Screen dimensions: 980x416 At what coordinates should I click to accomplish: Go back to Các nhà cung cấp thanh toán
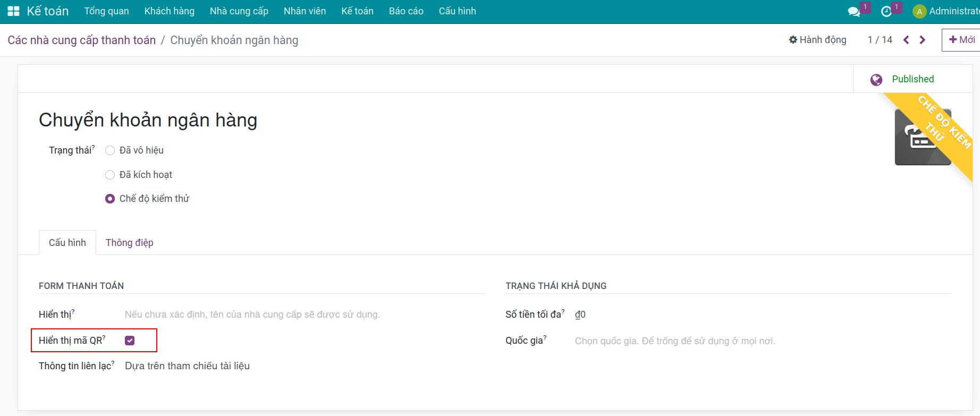click(82, 40)
